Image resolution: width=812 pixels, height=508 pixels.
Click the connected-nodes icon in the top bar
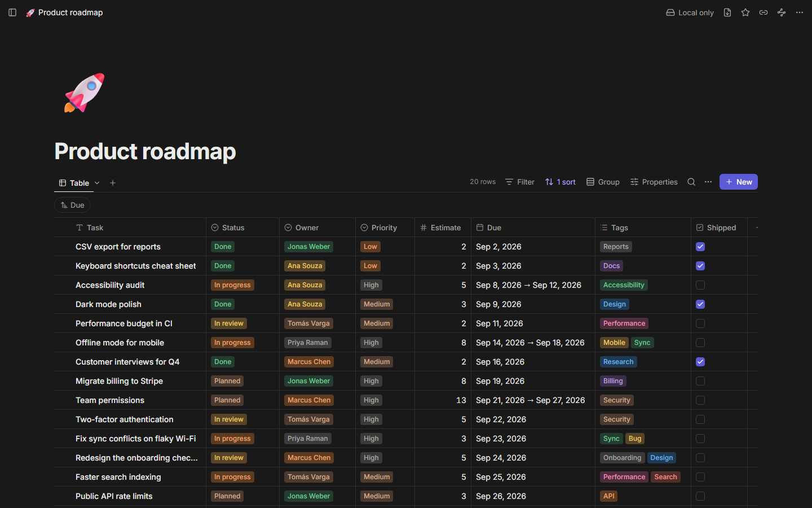coord(782,12)
